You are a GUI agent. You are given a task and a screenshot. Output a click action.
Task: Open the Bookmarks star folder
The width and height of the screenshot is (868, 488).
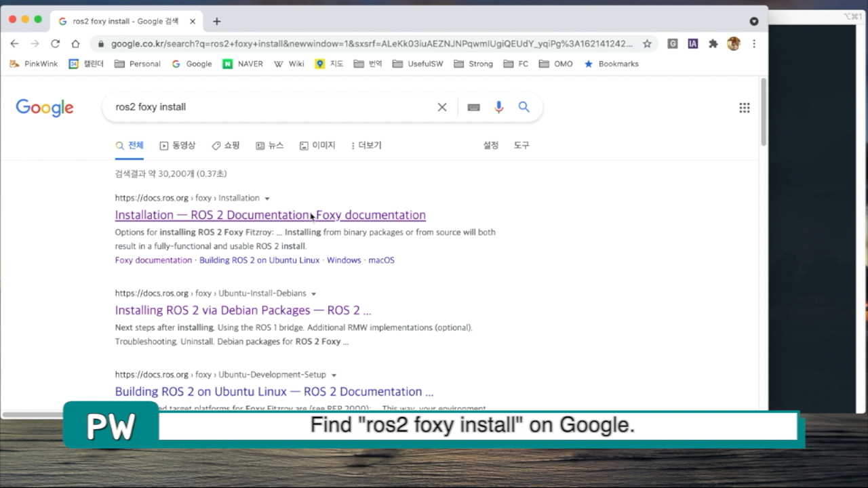pyautogui.click(x=611, y=64)
